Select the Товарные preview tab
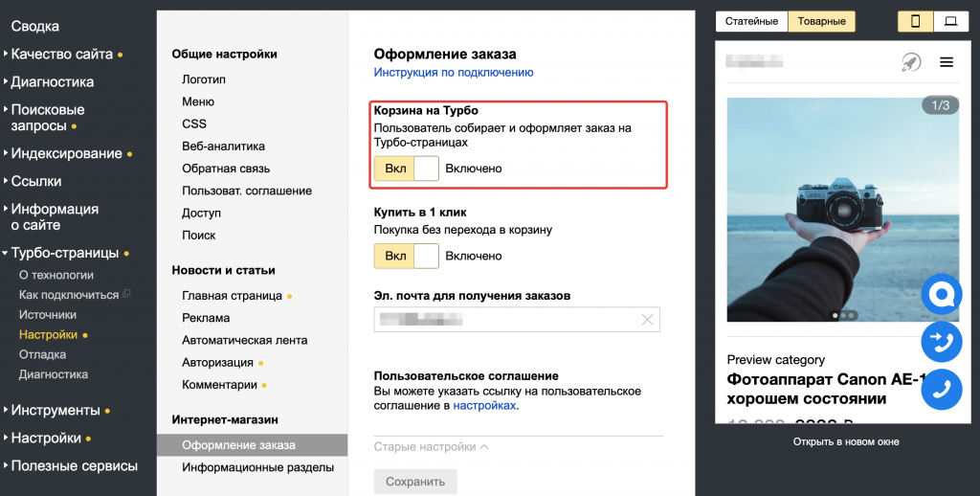 [821, 21]
